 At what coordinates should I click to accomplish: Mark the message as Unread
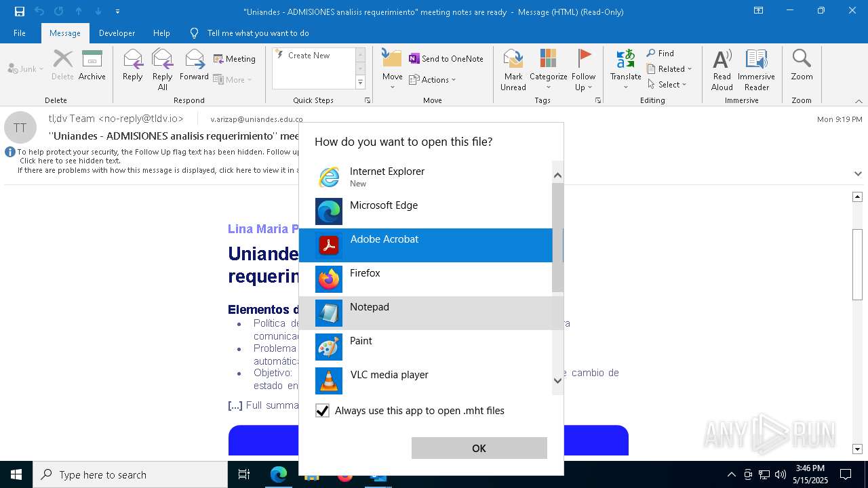513,70
